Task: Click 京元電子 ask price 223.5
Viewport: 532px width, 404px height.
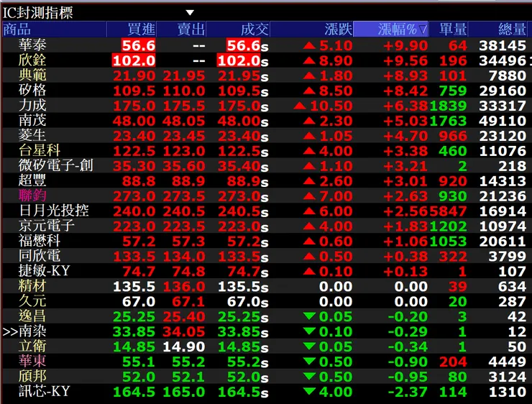Action: tap(183, 226)
